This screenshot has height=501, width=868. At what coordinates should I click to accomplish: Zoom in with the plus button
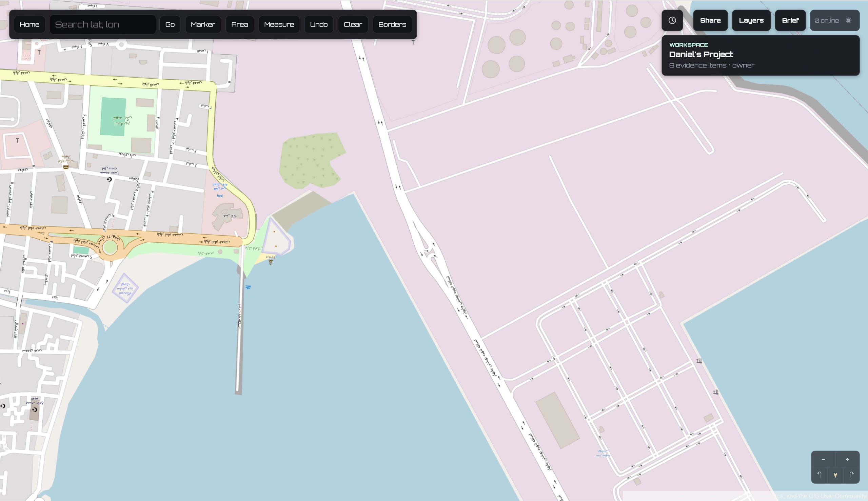click(x=847, y=459)
